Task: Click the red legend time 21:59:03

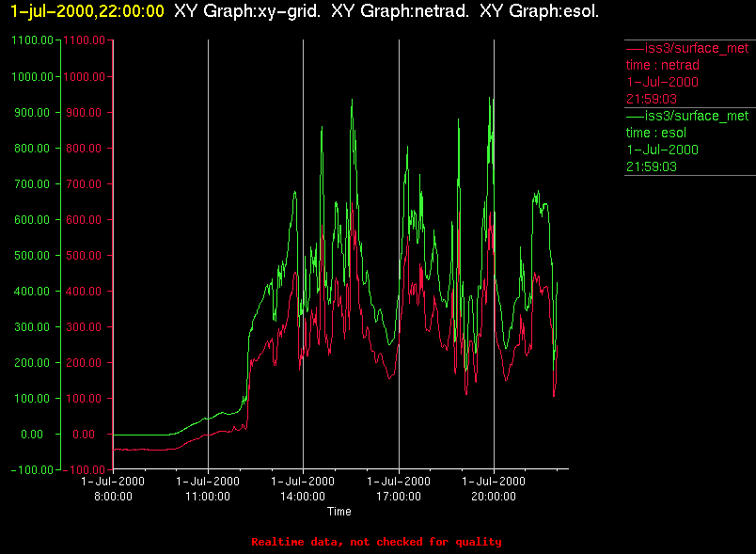Action: click(652, 99)
